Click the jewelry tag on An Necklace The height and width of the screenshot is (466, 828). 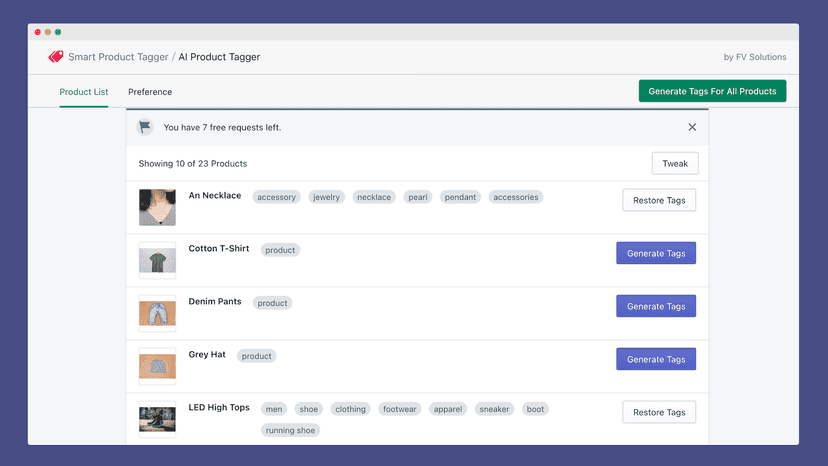click(326, 197)
